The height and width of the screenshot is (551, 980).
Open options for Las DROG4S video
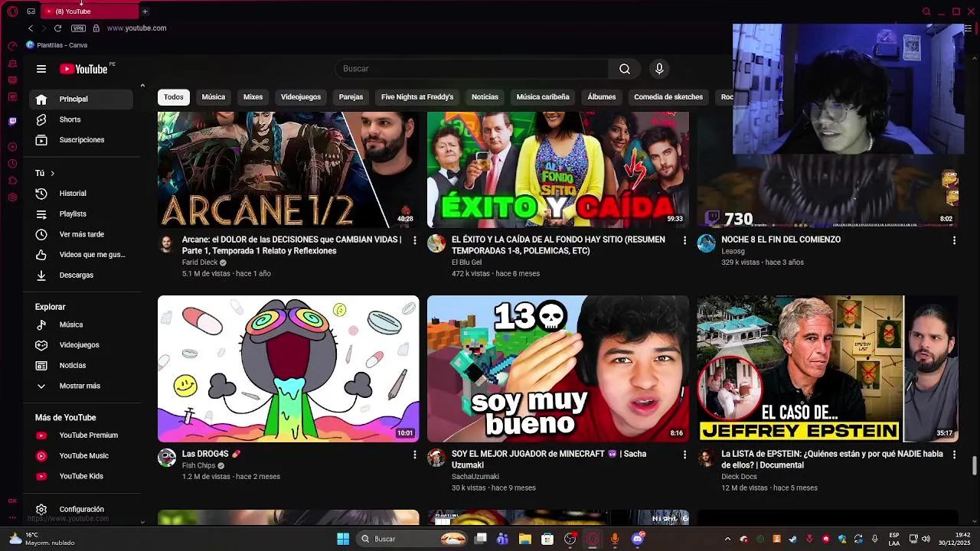click(415, 455)
